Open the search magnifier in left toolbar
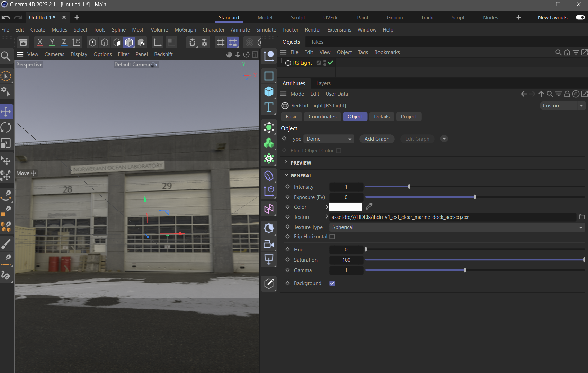The height and width of the screenshot is (373, 588). click(6, 56)
